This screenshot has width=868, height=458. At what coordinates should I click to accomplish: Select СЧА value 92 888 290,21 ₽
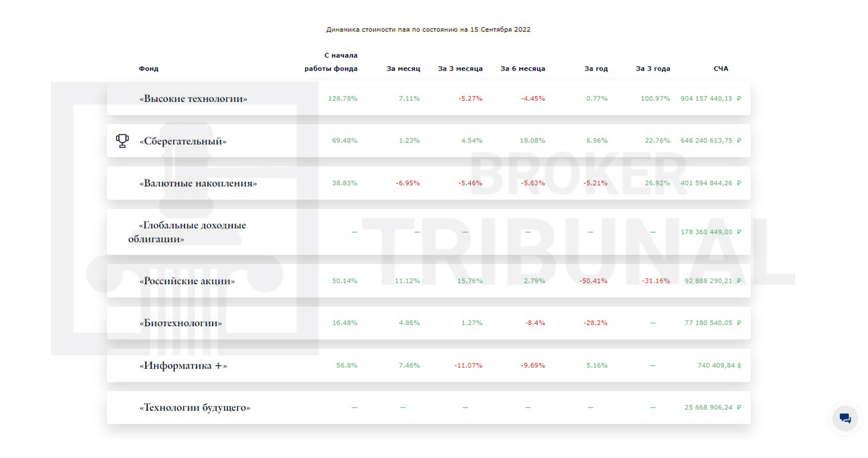tap(713, 281)
